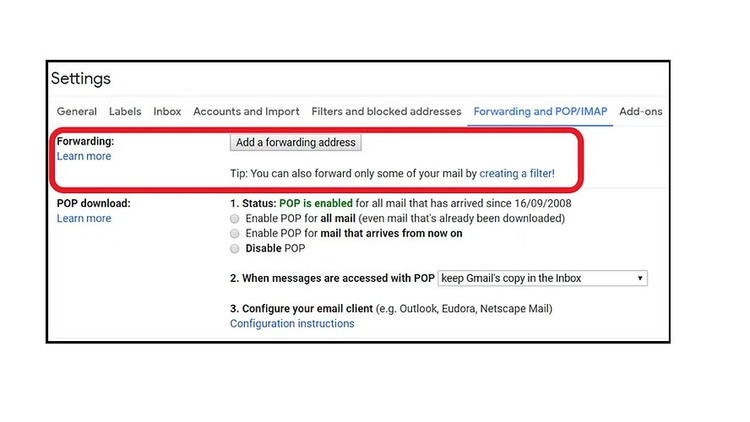Follow the creating a filter link
The width and height of the screenshot is (750, 422).
coord(516,174)
